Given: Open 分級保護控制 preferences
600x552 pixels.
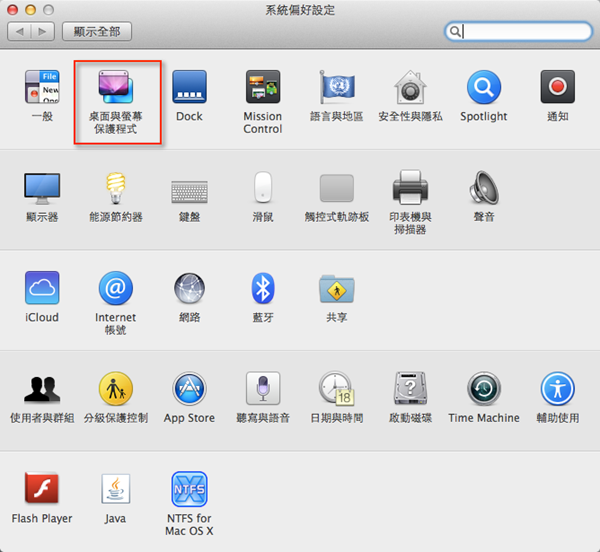Looking at the screenshot, I should (116, 389).
